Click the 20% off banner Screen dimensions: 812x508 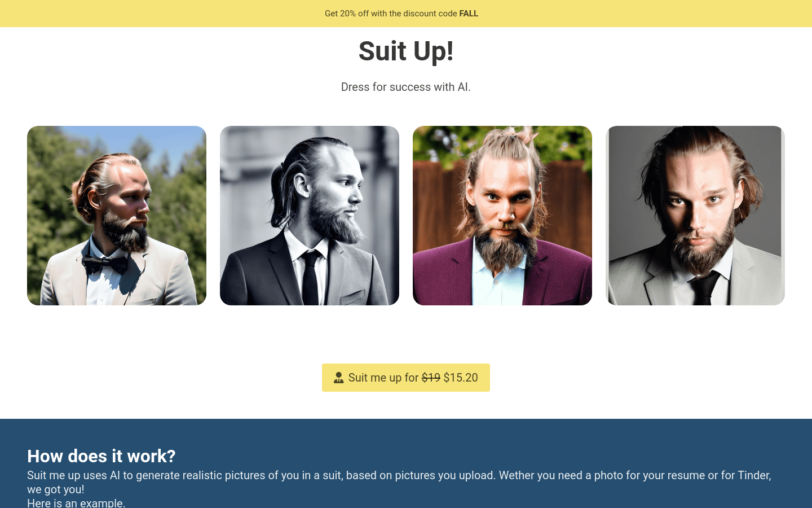pos(401,14)
